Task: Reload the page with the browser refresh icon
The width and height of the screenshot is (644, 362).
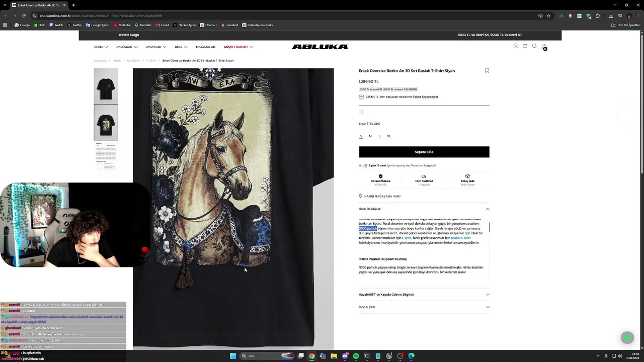Action: [24, 16]
